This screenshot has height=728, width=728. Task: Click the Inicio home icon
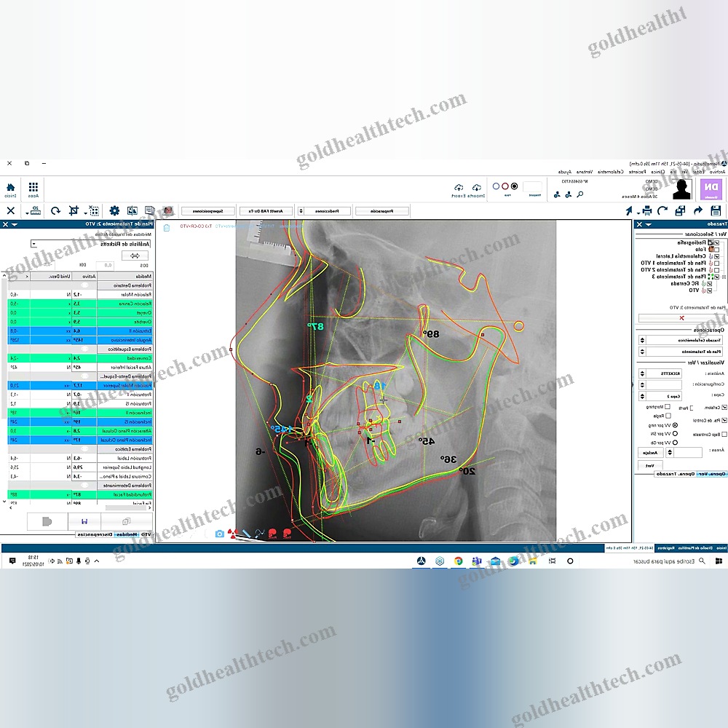(10, 189)
